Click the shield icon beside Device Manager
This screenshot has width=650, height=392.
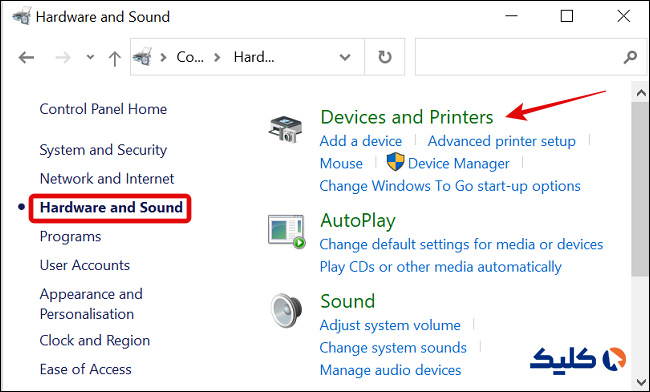point(395,162)
